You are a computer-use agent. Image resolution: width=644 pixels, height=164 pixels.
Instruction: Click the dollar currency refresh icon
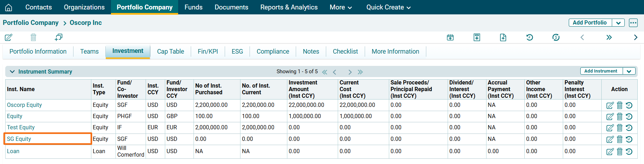[x=556, y=37]
